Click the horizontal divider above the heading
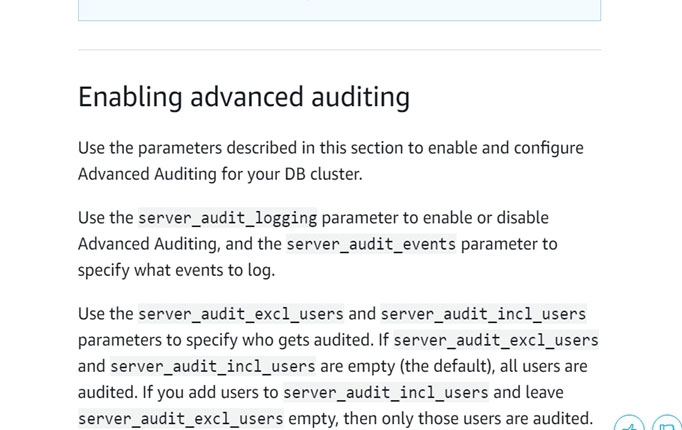The height and width of the screenshot is (430, 682). pyautogui.click(x=339, y=50)
